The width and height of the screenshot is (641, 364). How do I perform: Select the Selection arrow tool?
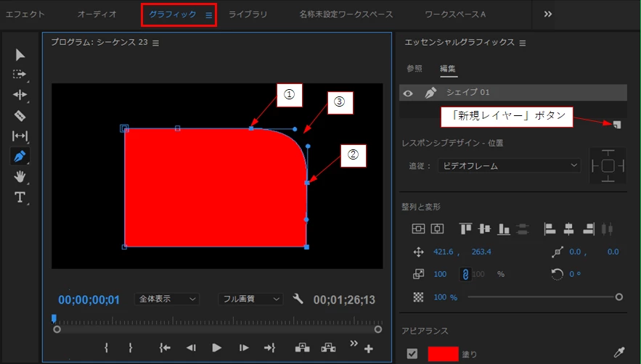click(20, 54)
